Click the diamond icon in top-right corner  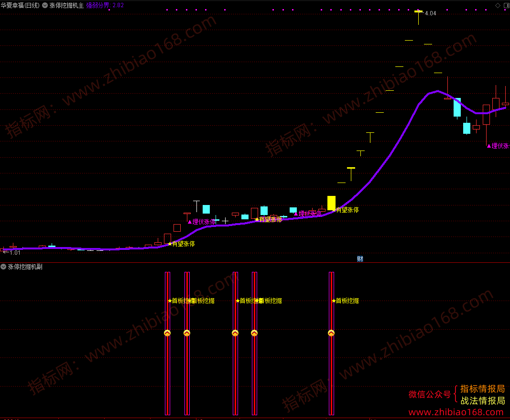498,5
